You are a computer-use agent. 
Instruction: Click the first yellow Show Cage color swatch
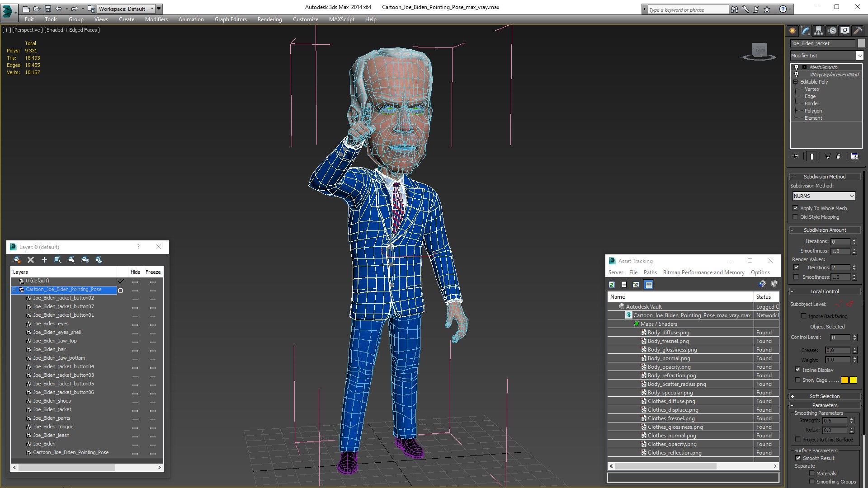point(844,380)
